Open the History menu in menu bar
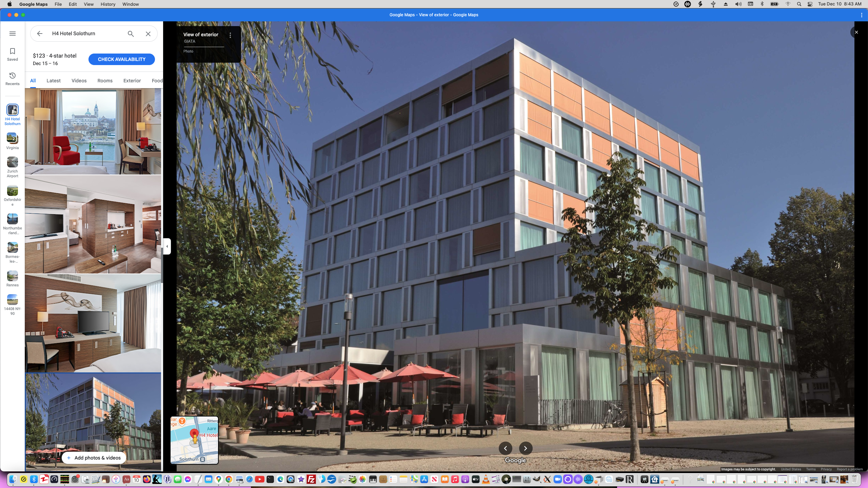 108,4
